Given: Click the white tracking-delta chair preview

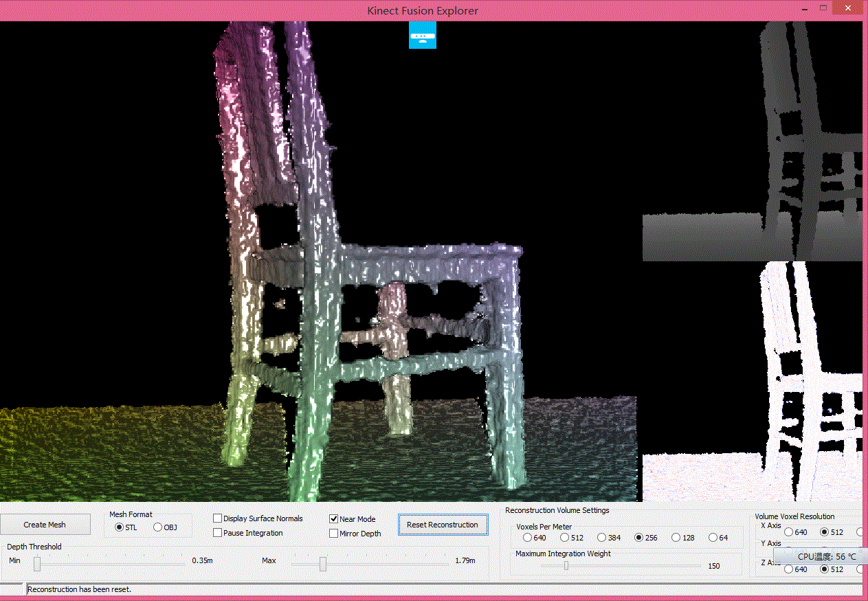Looking at the screenshot, I should click(x=752, y=382).
